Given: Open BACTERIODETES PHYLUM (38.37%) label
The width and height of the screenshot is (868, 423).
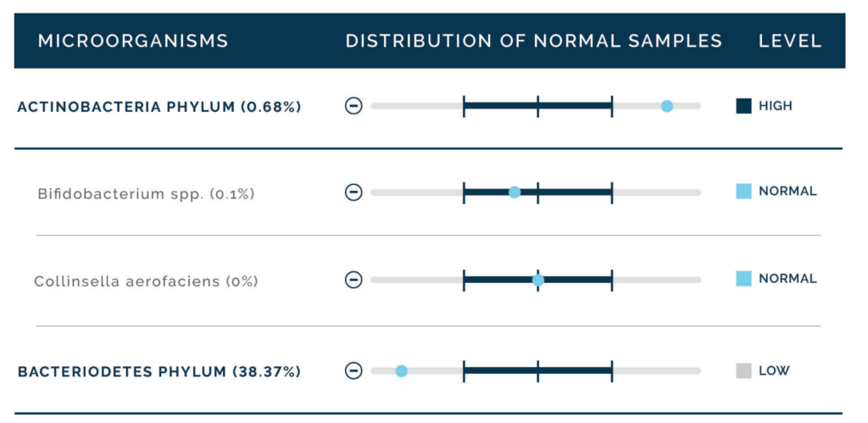Looking at the screenshot, I should 159,372.
